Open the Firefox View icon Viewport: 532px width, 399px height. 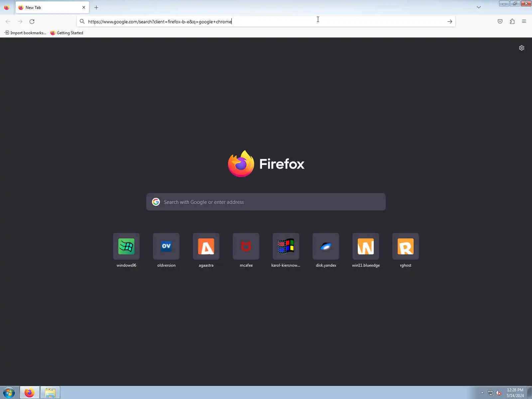point(7,7)
